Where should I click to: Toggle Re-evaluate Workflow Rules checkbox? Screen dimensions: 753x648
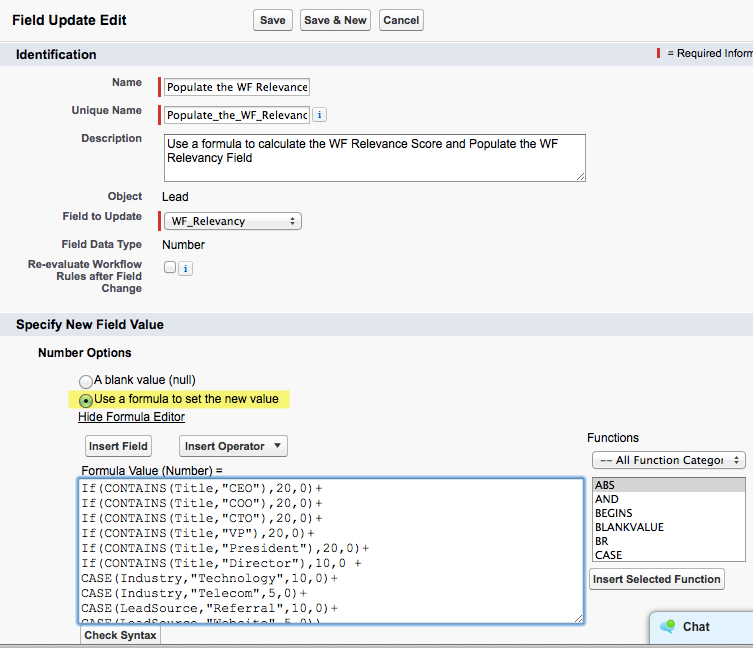tap(170, 267)
